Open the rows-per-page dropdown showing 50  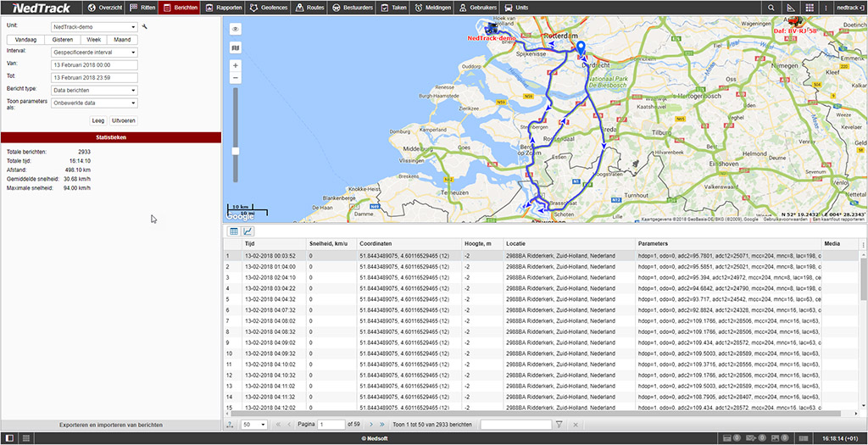tap(255, 425)
